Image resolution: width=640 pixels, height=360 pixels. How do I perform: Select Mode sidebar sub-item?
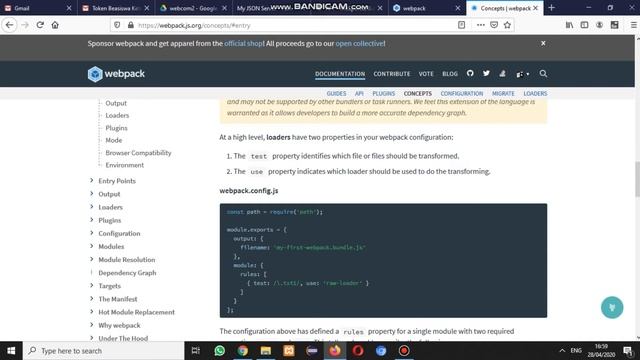click(113, 140)
